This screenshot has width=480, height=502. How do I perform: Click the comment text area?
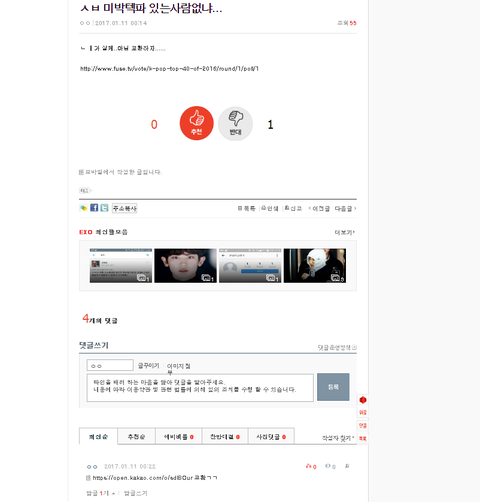[x=200, y=387]
